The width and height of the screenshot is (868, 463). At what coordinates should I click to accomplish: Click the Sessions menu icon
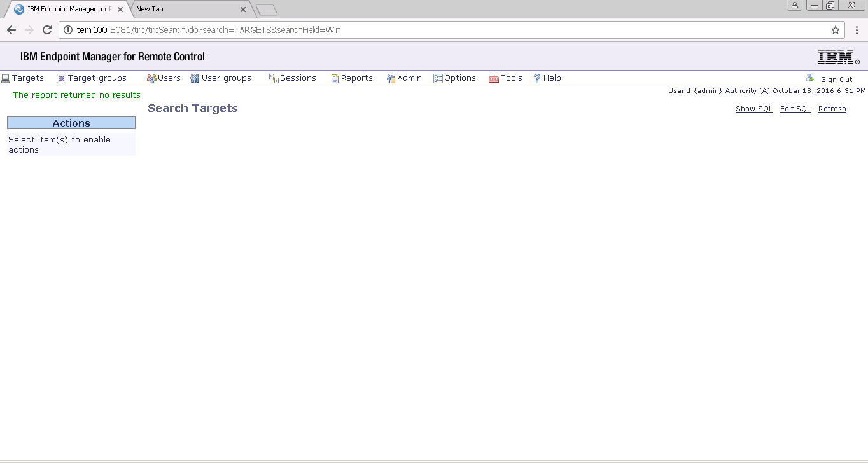(274, 78)
